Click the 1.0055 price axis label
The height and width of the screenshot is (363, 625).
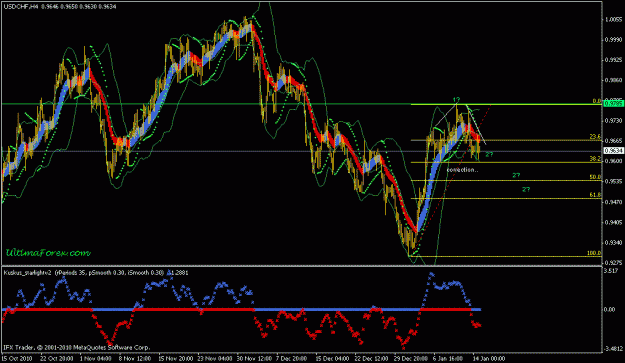[614, 20]
